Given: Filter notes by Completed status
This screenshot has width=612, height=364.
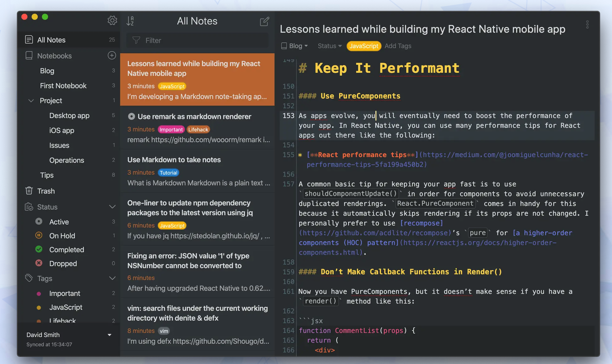Looking at the screenshot, I should [x=66, y=249].
